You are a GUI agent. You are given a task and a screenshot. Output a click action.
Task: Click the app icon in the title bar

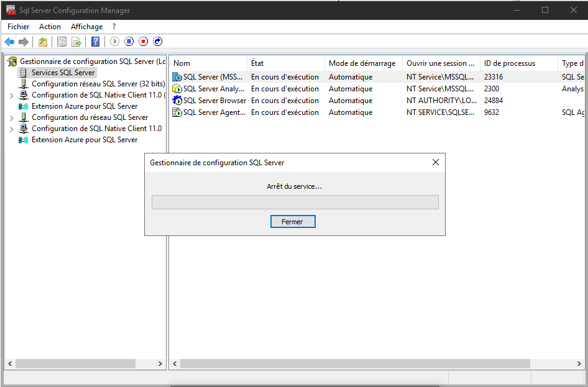(x=11, y=10)
